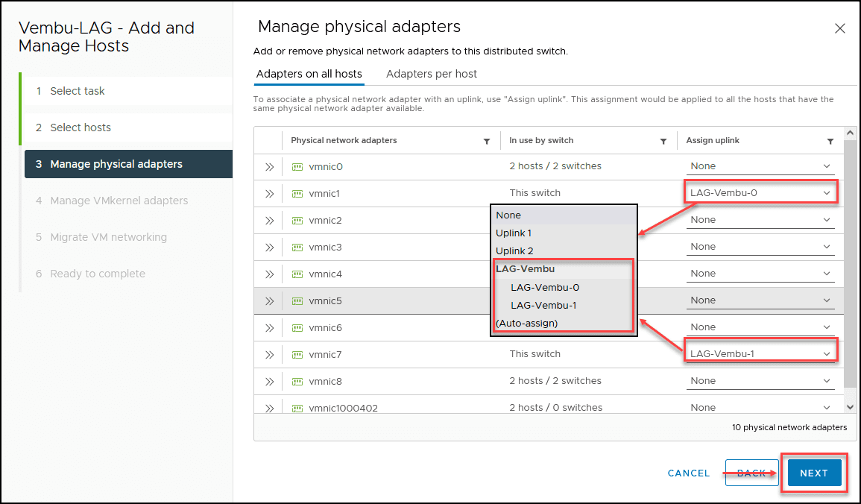Expand the vmnic8 row details
This screenshot has height=504, width=861.
pos(269,382)
